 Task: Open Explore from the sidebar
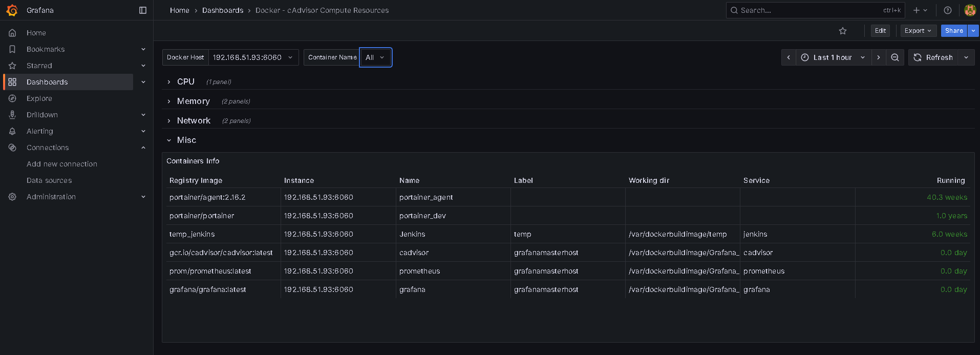39,98
